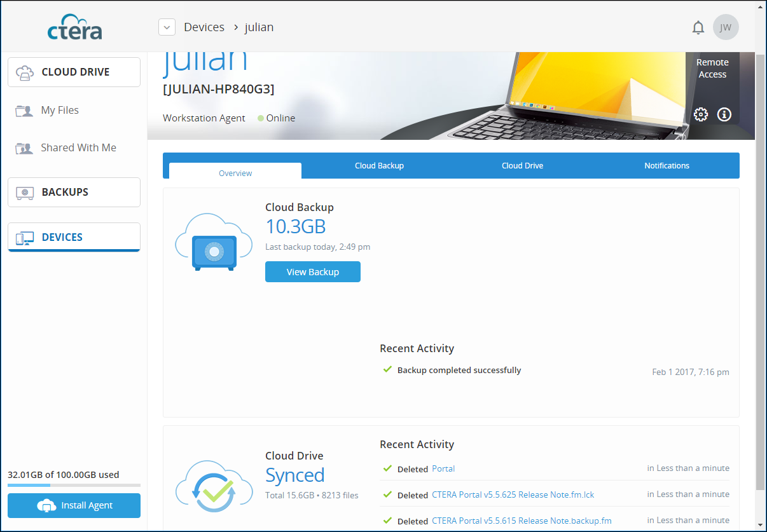The width and height of the screenshot is (767, 532).
Task: Open the notifications bell
Action: pyautogui.click(x=698, y=28)
